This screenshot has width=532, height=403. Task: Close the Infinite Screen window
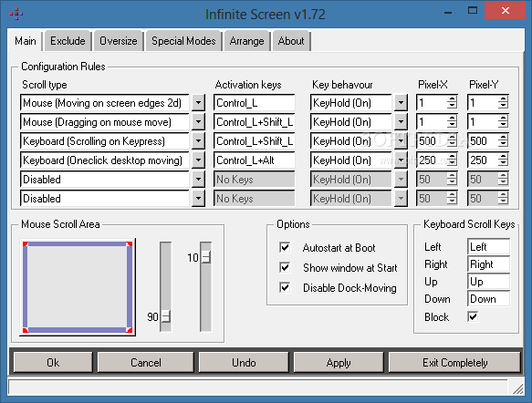[x=506, y=11]
